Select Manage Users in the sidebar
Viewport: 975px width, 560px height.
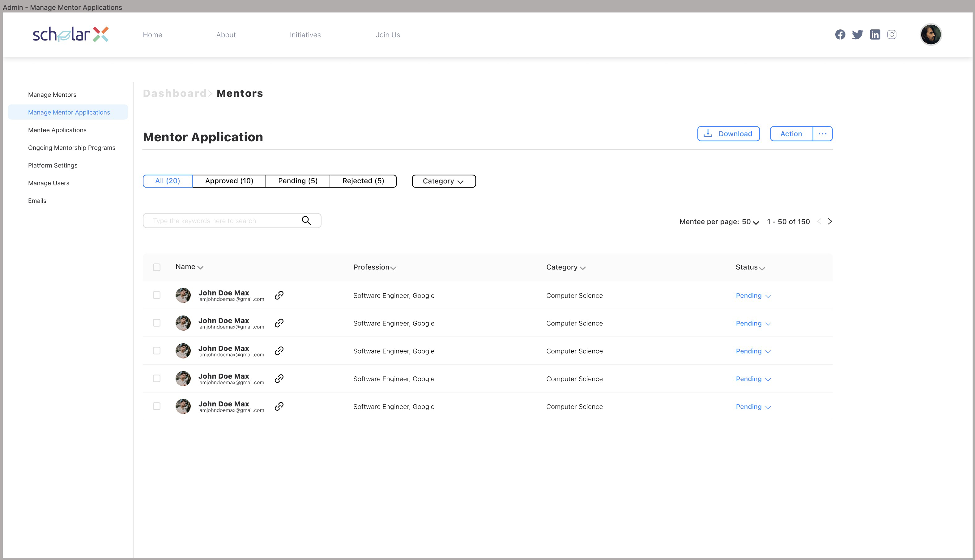tap(49, 183)
